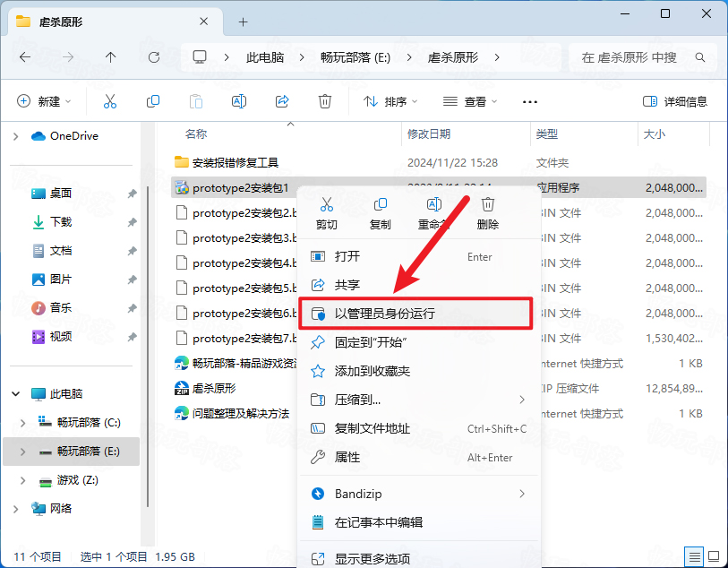Open 属性 from context menu

click(419, 458)
